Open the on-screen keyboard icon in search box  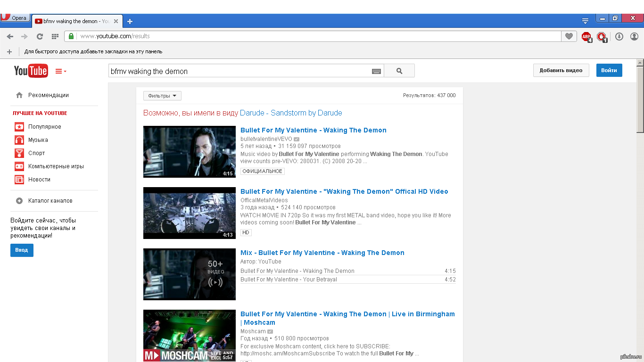coord(376,71)
